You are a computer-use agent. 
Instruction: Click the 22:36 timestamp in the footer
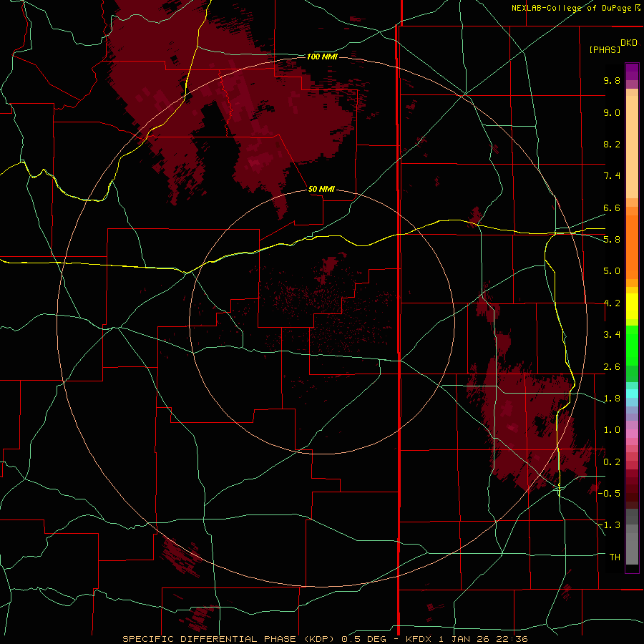click(512, 639)
